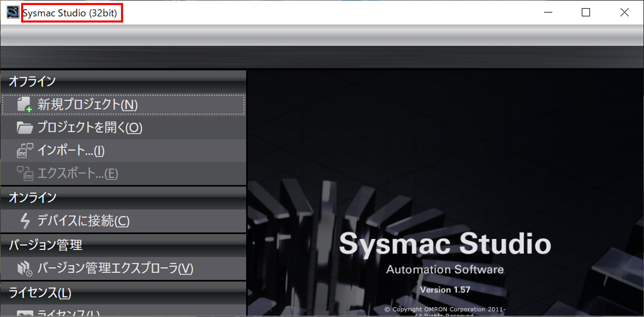Click the Sysmac Studio title bar app icon
The image size is (644, 317).
[x=13, y=12]
